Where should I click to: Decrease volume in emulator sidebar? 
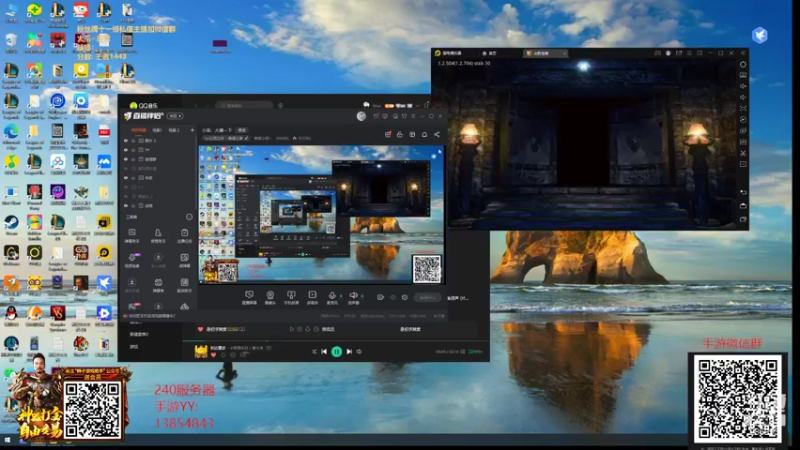click(743, 97)
